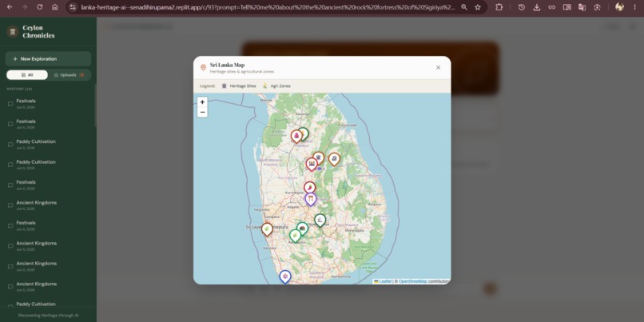Zoom in on the map
644x322 pixels.
tap(202, 102)
